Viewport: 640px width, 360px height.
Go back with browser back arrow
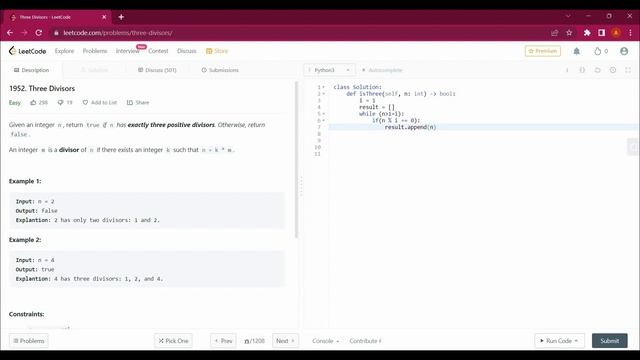tap(10, 33)
